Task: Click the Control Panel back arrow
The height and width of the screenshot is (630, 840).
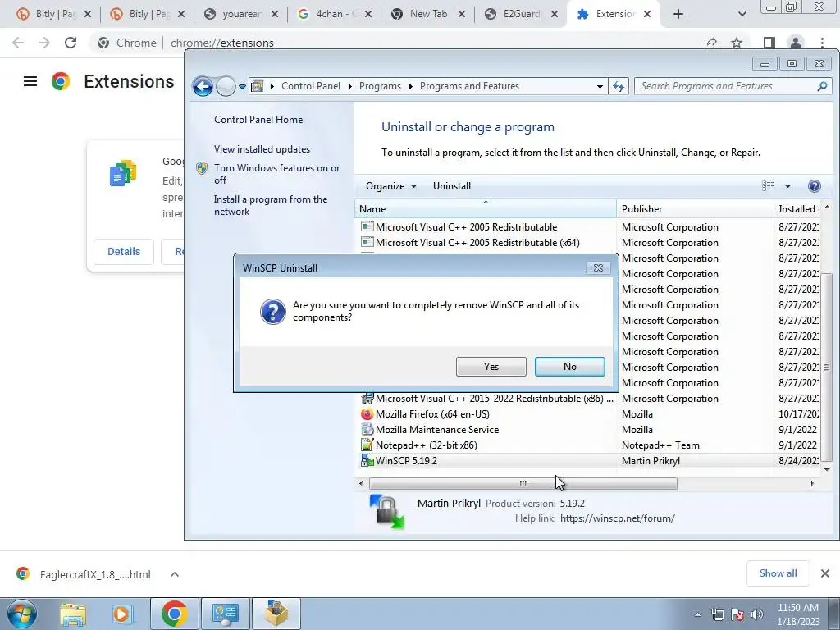Action: [x=203, y=86]
